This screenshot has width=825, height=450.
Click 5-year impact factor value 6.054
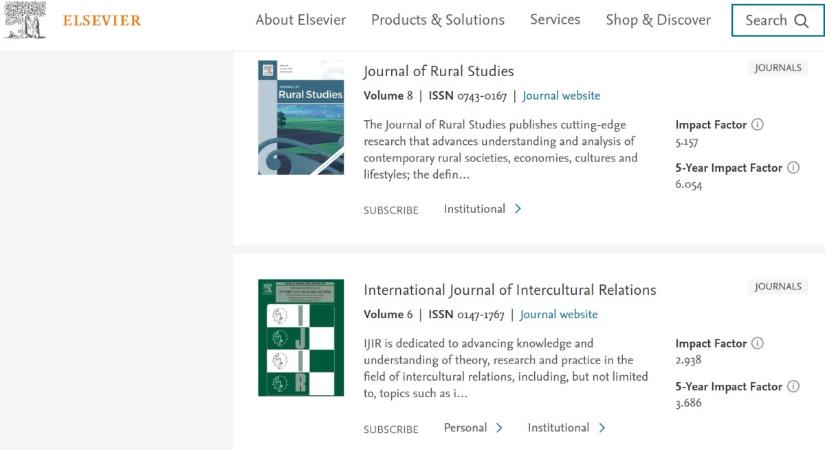click(689, 185)
